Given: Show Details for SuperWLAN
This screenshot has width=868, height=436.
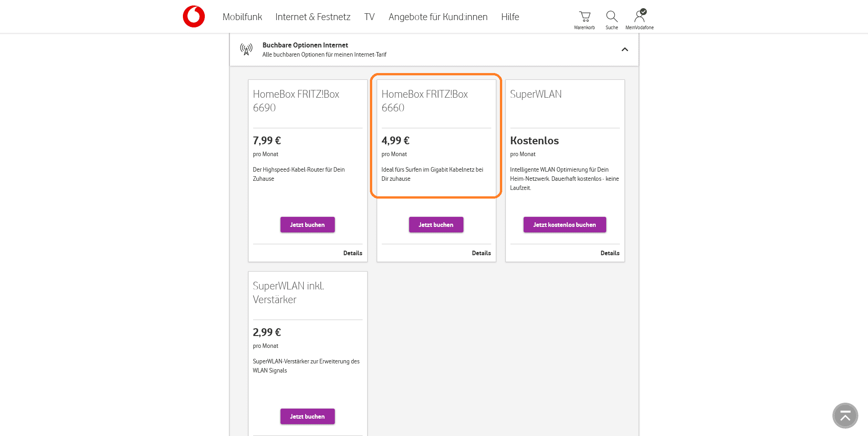Looking at the screenshot, I should pyautogui.click(x=610, y=253).
